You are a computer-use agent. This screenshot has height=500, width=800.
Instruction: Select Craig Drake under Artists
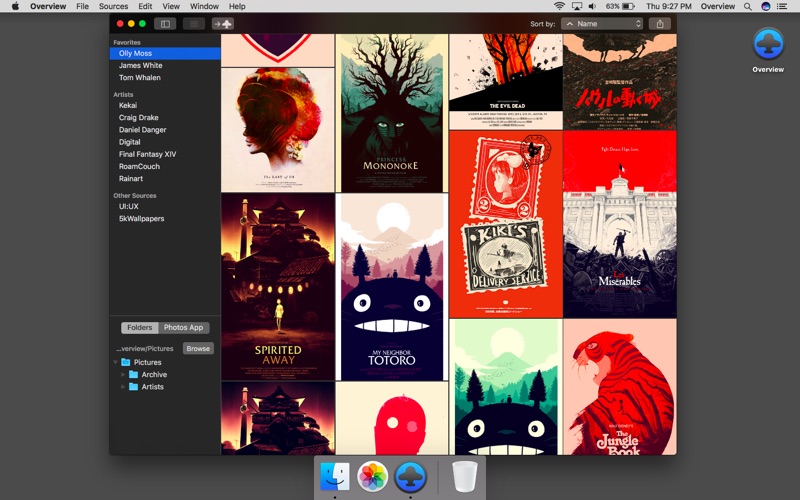(x=165, y=117)
